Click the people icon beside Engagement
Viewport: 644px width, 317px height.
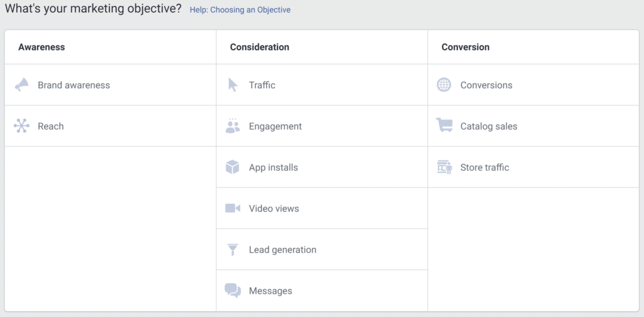[x=233, y=126]
